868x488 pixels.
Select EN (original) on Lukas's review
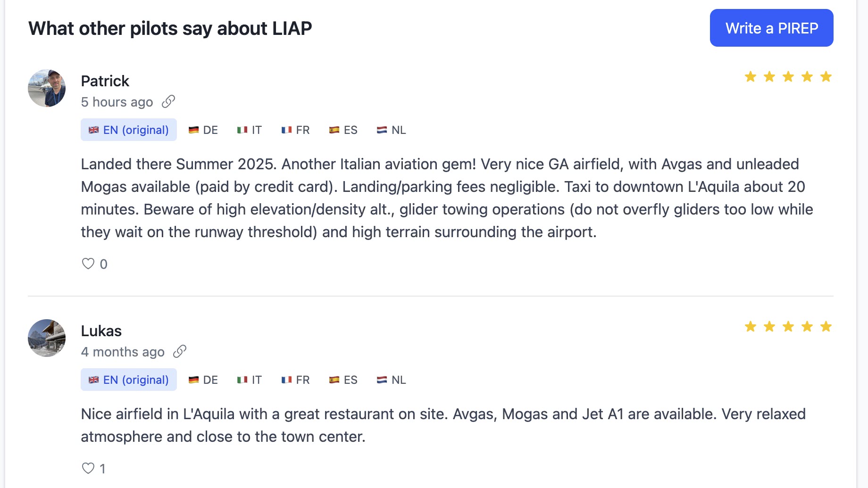click(128, 379)
